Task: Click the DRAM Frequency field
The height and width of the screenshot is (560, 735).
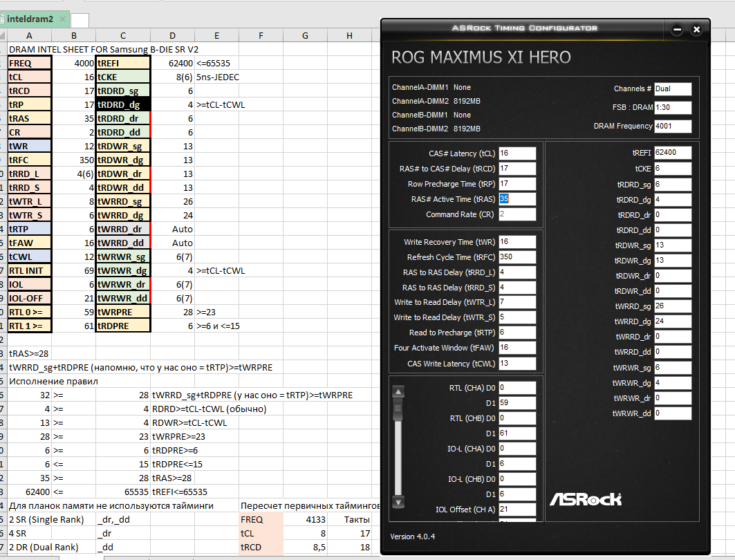Action: pos(673,126)
